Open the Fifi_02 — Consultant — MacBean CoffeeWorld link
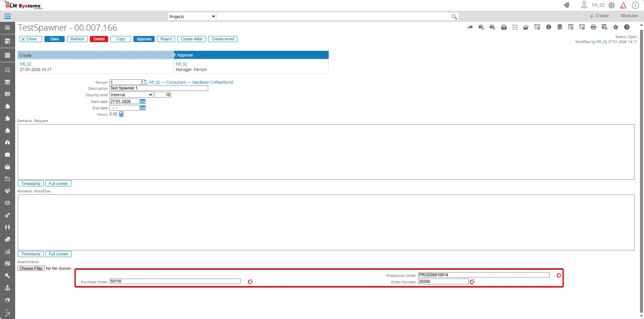This screenshot has height=319, width=644. (x=191, y=82)
